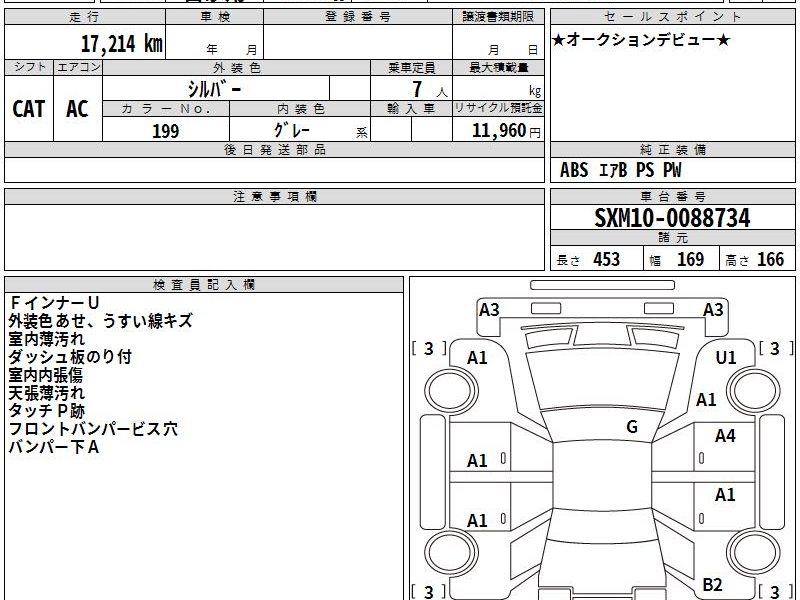The height and width of the screenshot is (600, 800).
Task: Click the 諸元 header
Action: tap(672, 237)
